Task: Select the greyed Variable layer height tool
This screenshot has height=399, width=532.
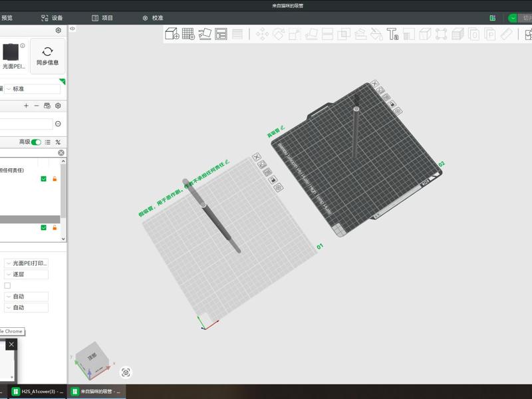Action: coord(237,34)
